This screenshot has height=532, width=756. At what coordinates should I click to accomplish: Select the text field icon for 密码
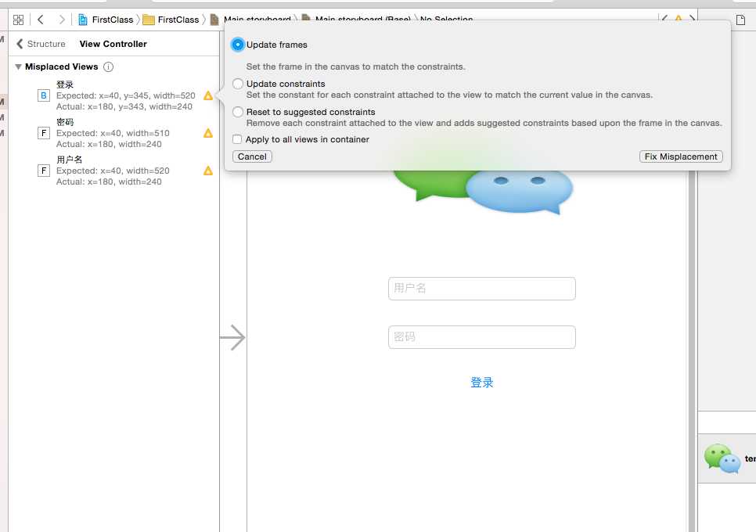(44, 133)
